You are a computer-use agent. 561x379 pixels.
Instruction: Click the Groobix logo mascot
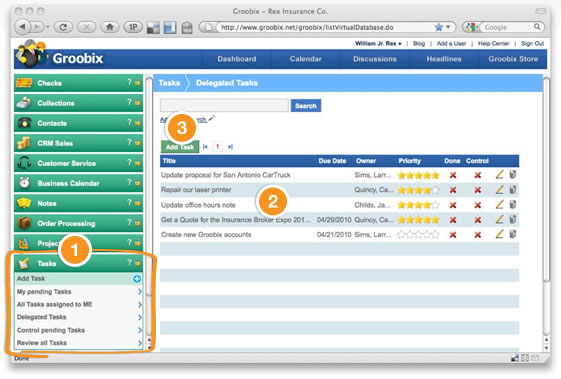pyautogui.click(x=31, y=54)
